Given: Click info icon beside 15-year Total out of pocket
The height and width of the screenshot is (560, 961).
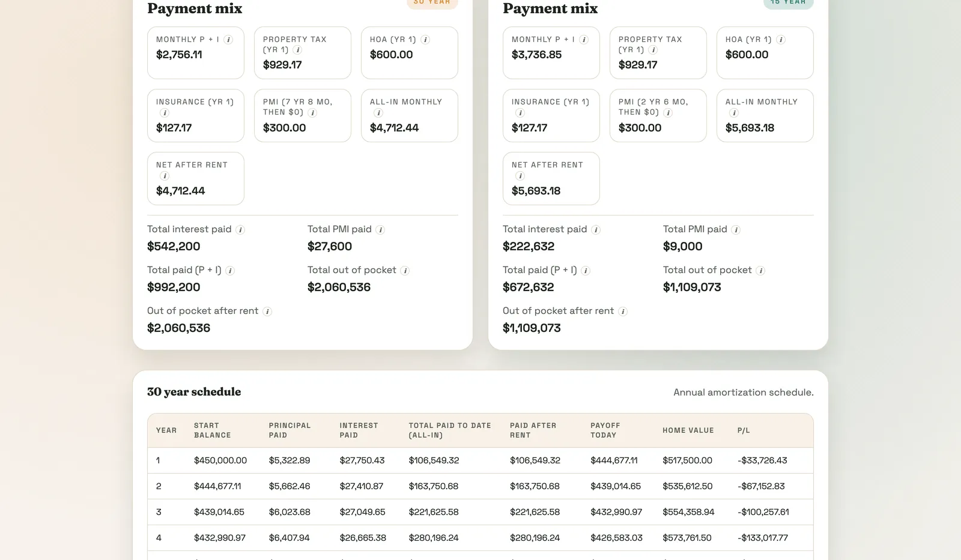Looking at the screenshot, I should click(x=760, y=271).
